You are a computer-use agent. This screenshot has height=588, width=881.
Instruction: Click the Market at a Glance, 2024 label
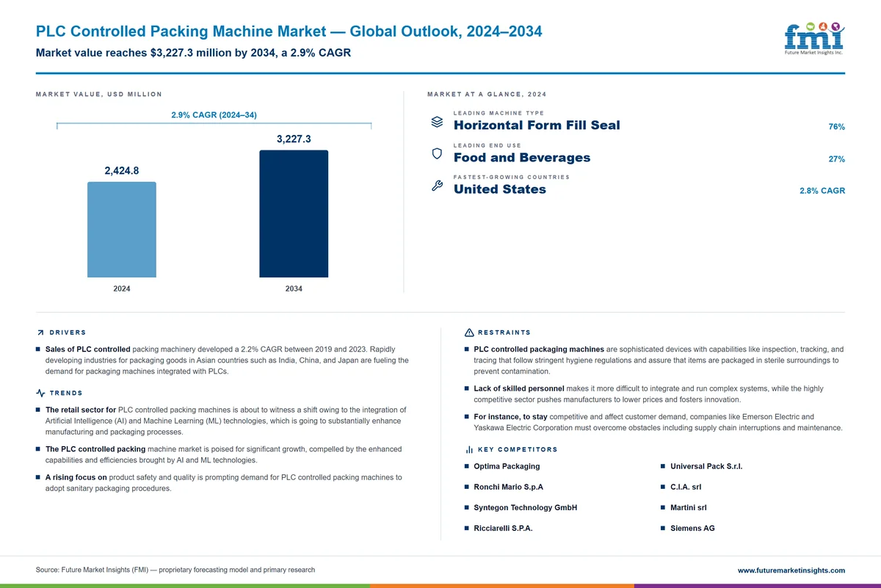[486, 94]
